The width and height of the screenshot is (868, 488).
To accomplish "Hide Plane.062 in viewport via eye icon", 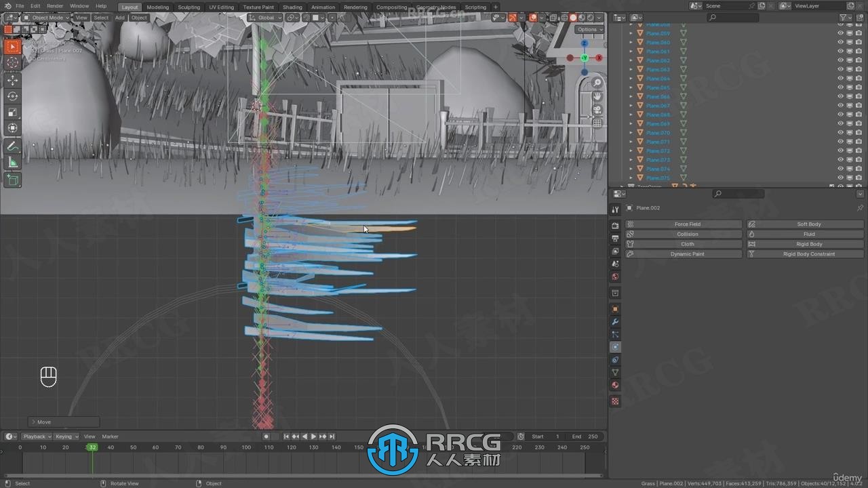I will click(840, 60).
